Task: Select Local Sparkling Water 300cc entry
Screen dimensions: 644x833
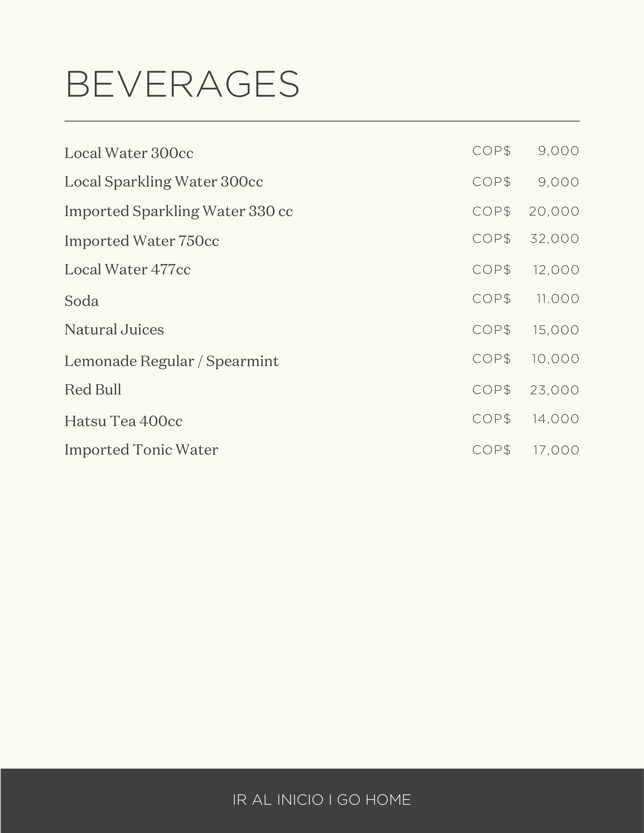Action: pyautogui.click(x=164, y=182)
